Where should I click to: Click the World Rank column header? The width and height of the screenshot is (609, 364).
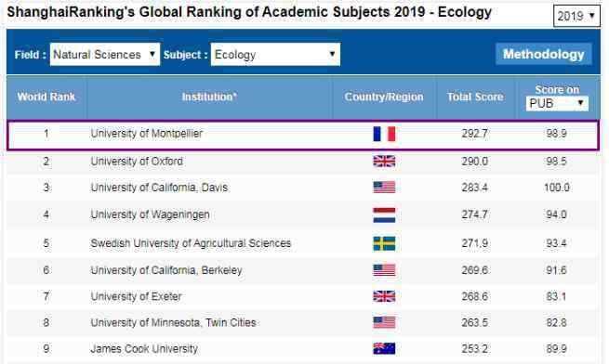tap(46, 97)
